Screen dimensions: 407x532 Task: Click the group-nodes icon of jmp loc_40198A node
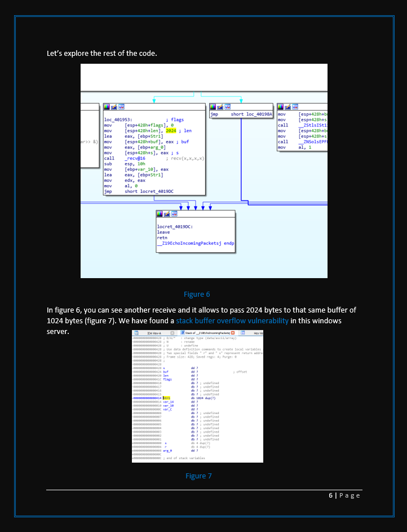(227, 107)
